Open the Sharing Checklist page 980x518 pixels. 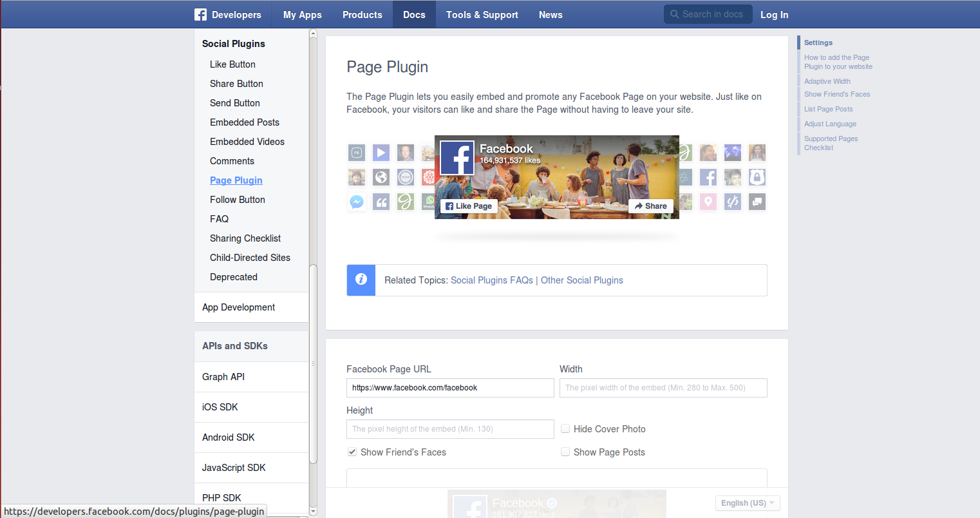point(245,238)
